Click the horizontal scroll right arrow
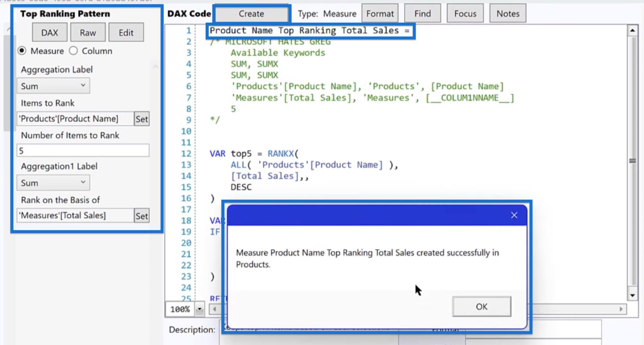The height and width of the screenshot is (345, 644). [x=621, y=309]
